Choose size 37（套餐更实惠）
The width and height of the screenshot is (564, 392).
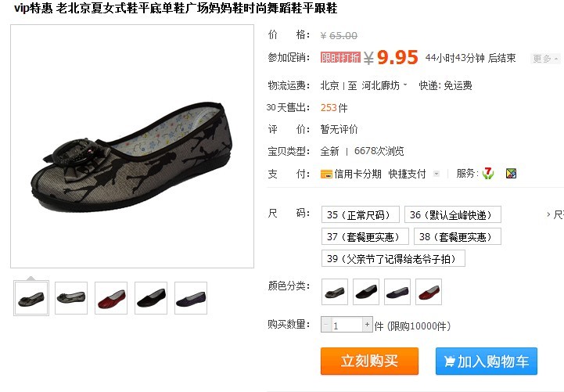[365, 236]
